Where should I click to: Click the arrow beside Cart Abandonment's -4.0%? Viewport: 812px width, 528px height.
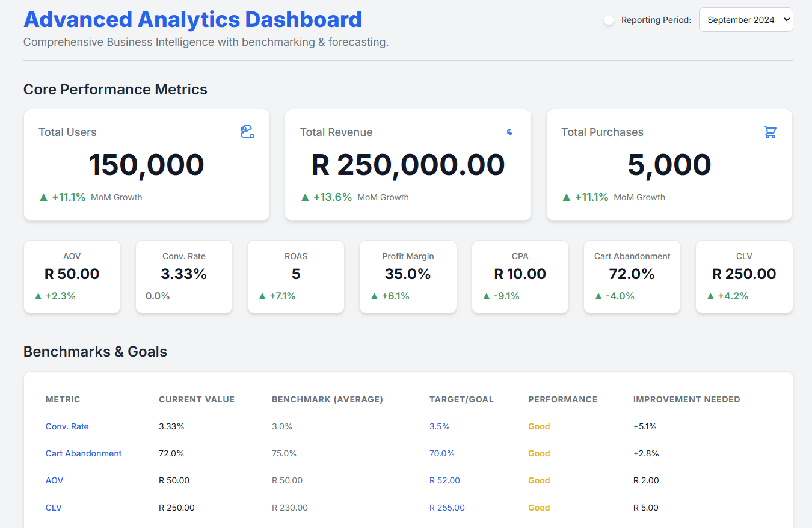pyautogui.click(x=597, y=296)
